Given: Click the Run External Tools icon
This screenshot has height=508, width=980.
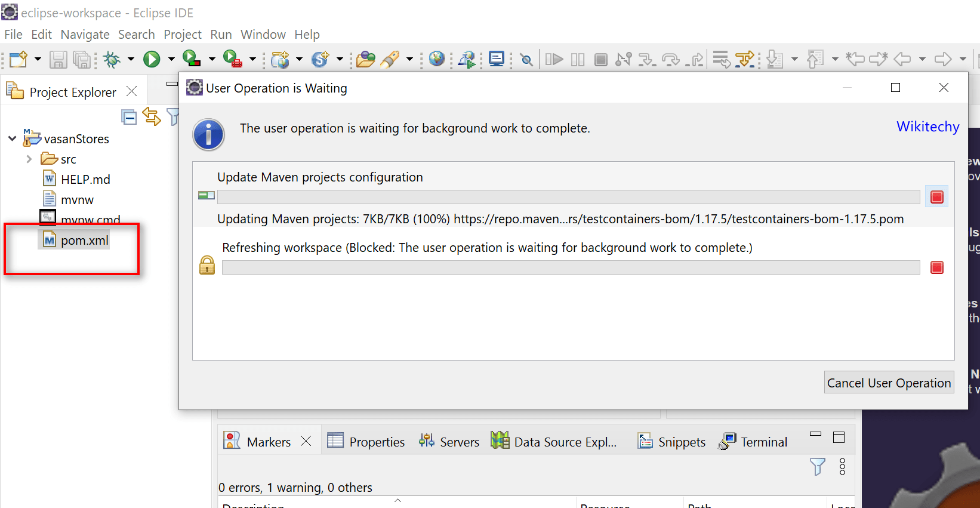Looking at the screenshot, I should [x=232, y=59].
